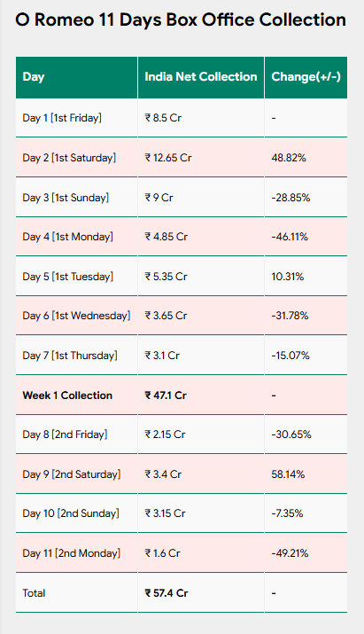
Task: Select the India Net Collection header
Action: pos(201,77)
